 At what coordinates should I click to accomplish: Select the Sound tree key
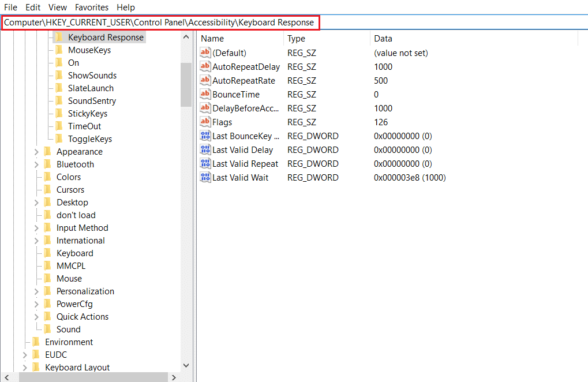68,329
